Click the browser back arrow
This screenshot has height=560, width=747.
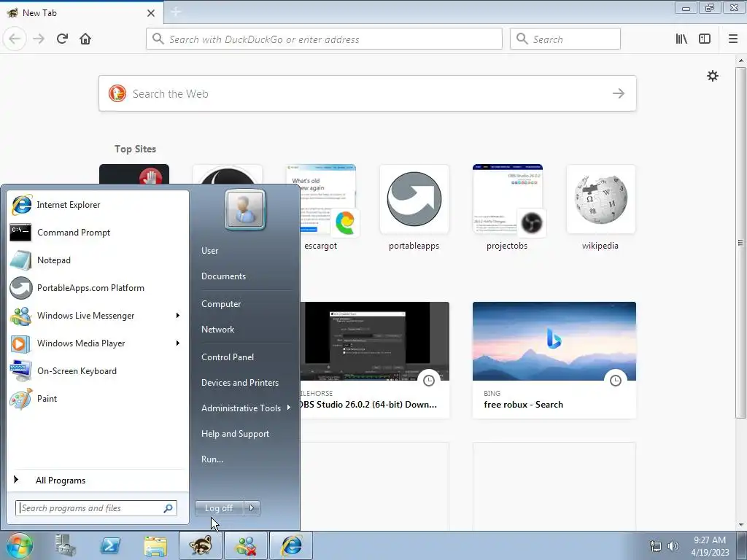coord(15,39)
